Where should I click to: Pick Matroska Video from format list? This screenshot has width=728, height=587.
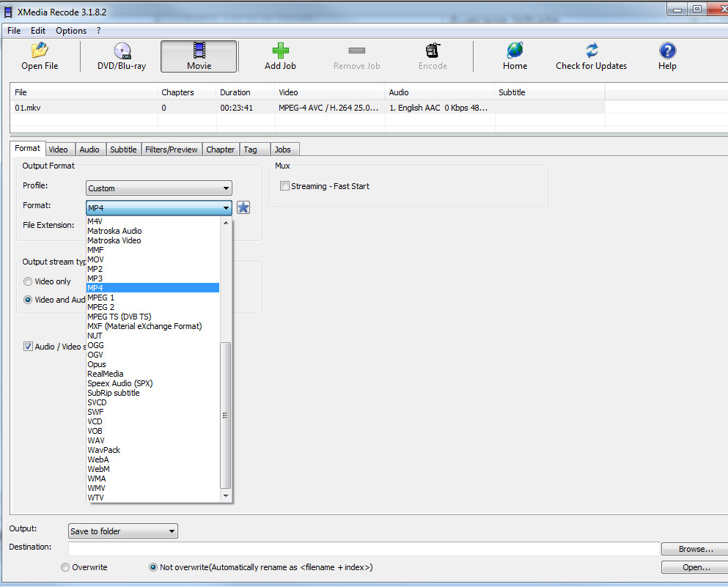click(152, 240)
